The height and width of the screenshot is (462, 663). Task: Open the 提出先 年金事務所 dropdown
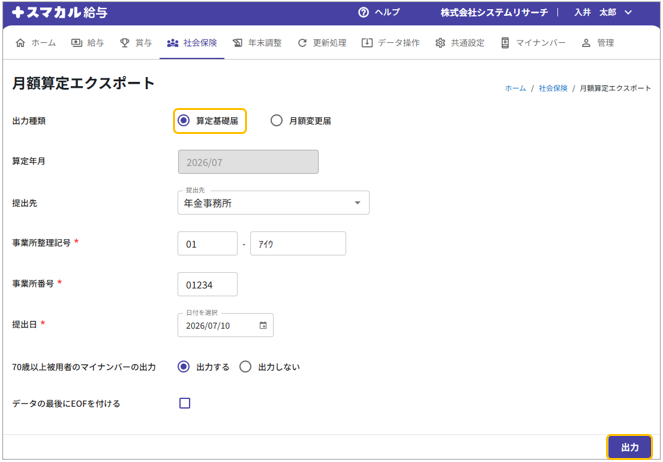[273, 202]
